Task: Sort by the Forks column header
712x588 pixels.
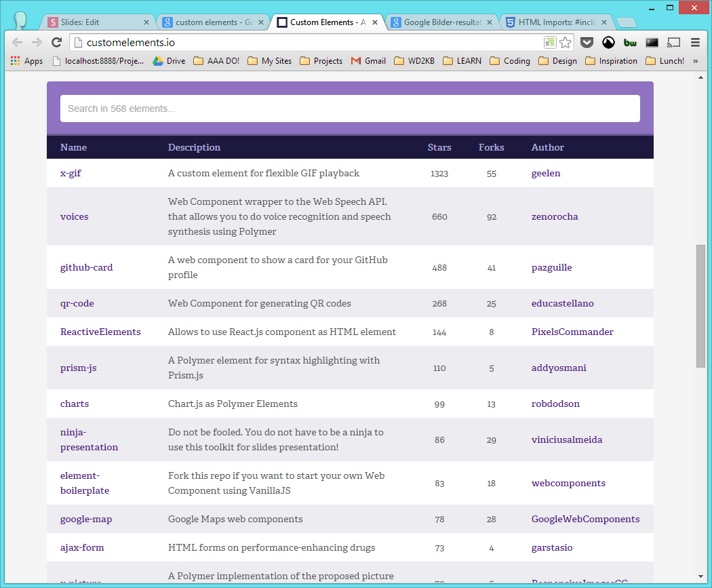Action: [x=492, y=147]
